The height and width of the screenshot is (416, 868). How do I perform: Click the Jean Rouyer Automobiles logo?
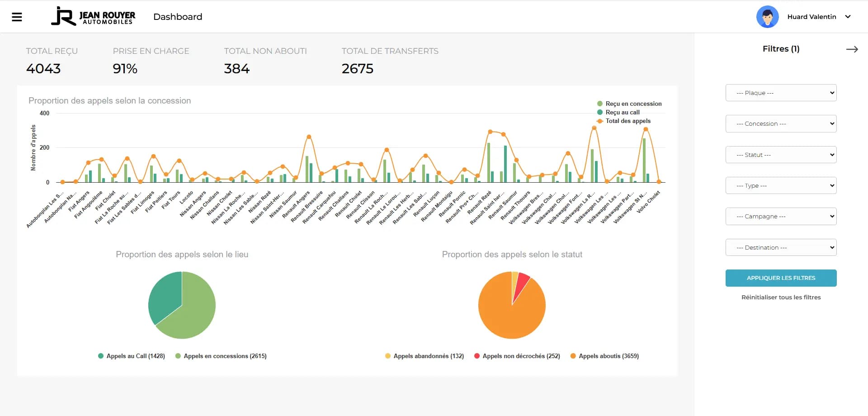[94, 16]
